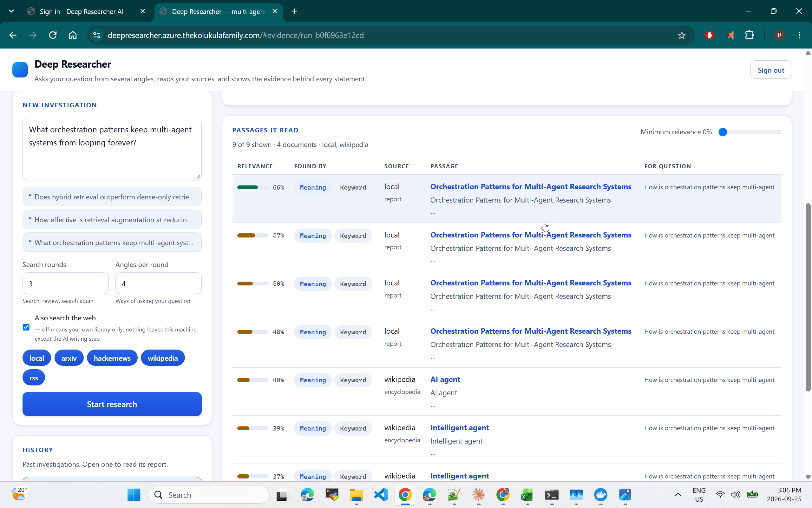This screenshot has width=812, height=508.
Task: Toggle the hackernews source chip
Action: [x=112, y=358]
